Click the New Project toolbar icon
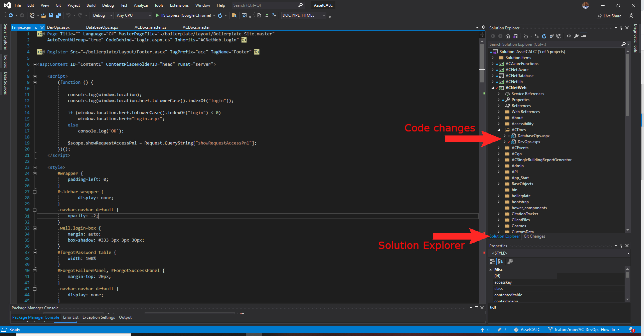Image resolution: width=644 pixels, height=336 pixels. tap(32, 15)
